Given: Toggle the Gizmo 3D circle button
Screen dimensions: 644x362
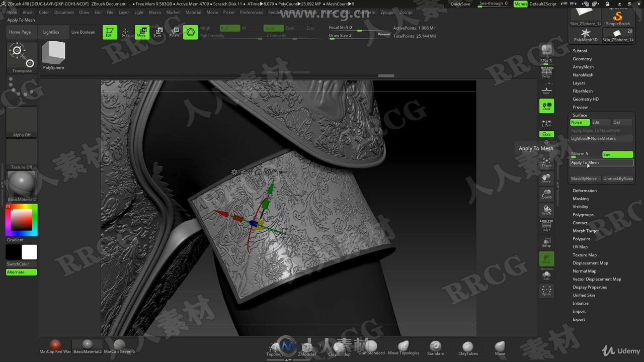Looking at the screenshot, I should (x=190, y=32).
